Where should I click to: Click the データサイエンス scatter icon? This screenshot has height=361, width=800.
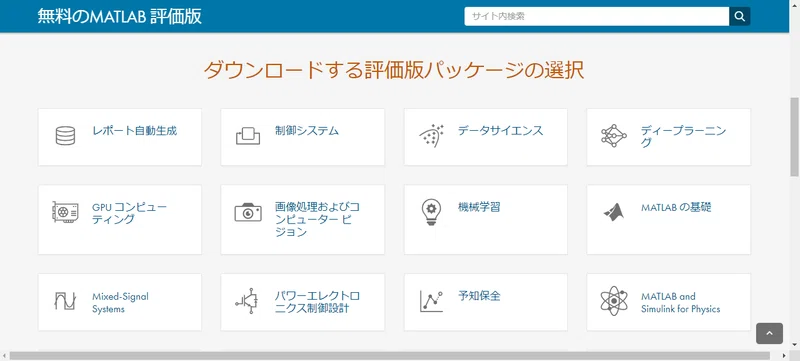pos(432,136)
